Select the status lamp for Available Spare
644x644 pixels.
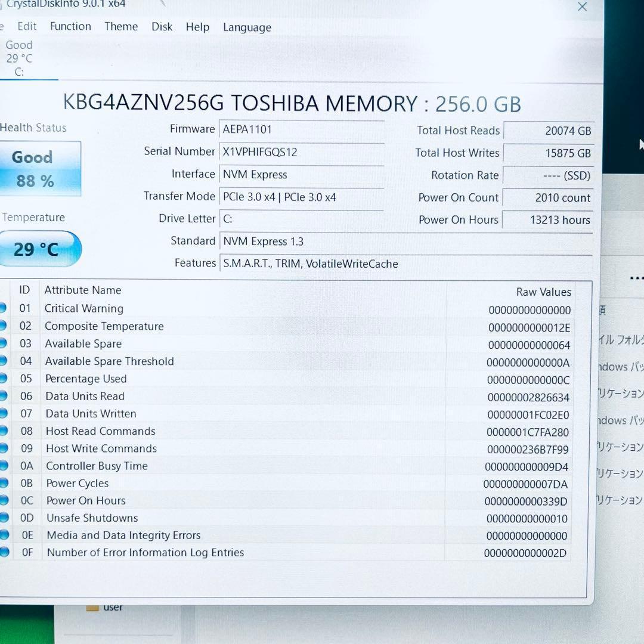4,343
